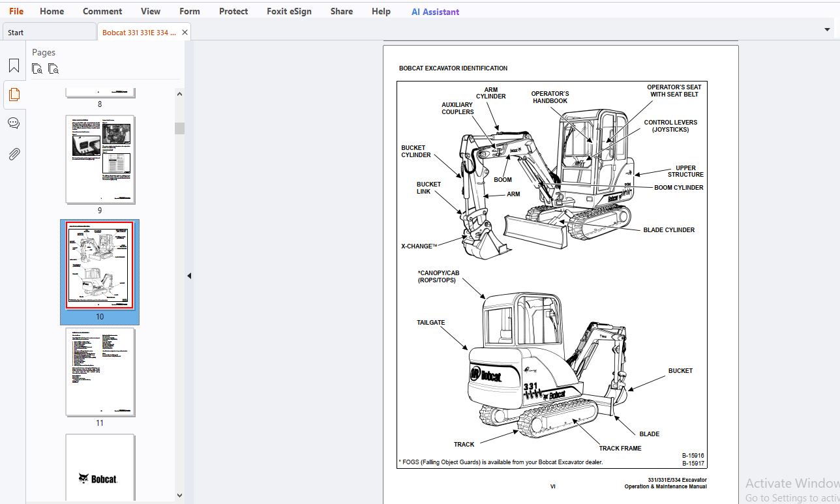Click the reduce page thumbnails icon
The height and width of the screenshot is (504, 840).
pos(53,68)
